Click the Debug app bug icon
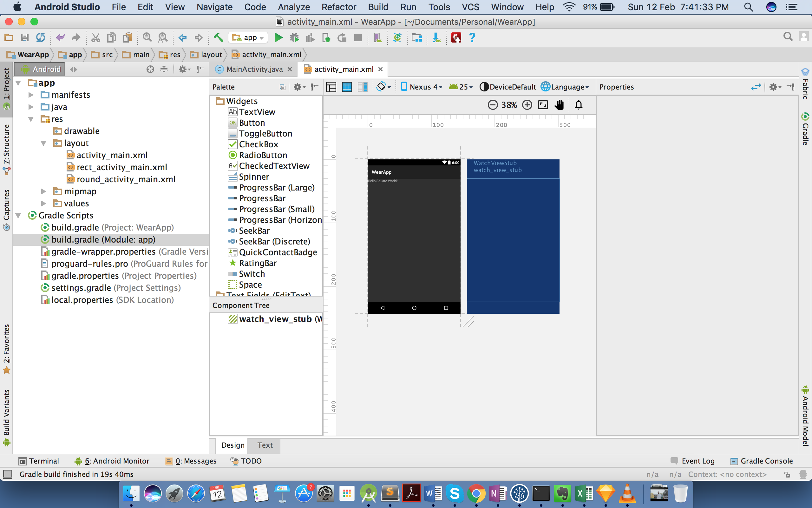Image resolution: width=812 pixels, height=508 pixels. [x=294, y=38]
